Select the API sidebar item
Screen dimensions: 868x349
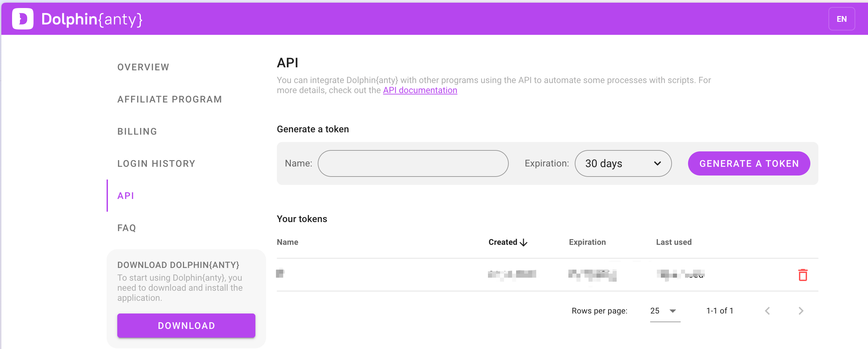pos(126,196)
